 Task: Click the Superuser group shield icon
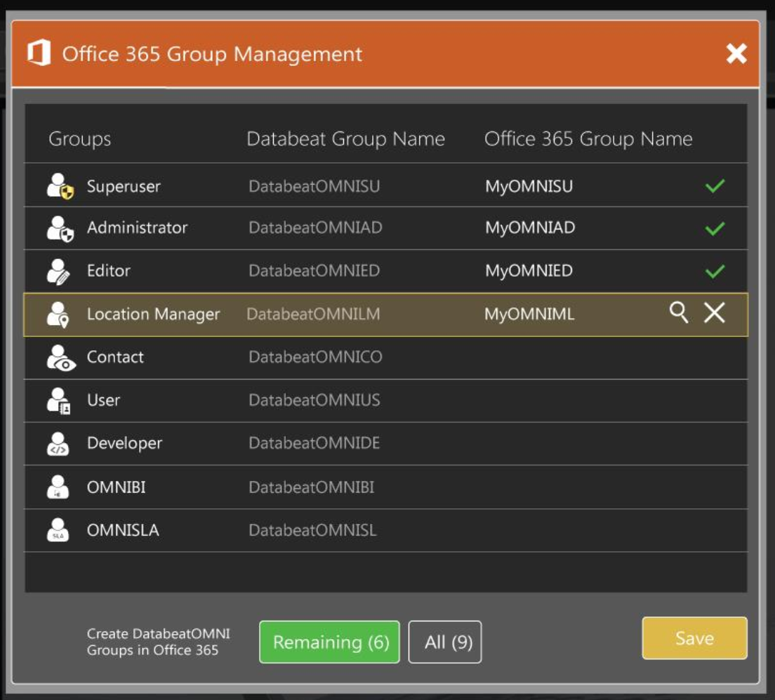point(60,186)
